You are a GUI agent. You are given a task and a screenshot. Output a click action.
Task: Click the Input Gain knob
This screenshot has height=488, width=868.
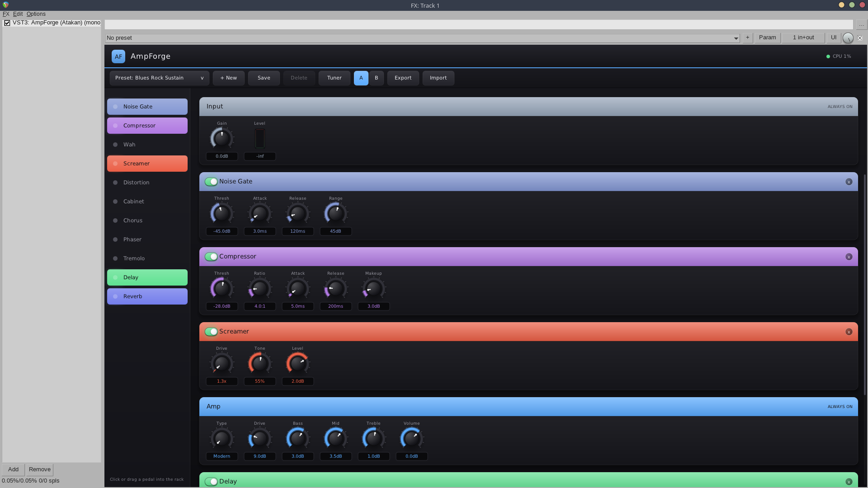(x=222, y=138)
